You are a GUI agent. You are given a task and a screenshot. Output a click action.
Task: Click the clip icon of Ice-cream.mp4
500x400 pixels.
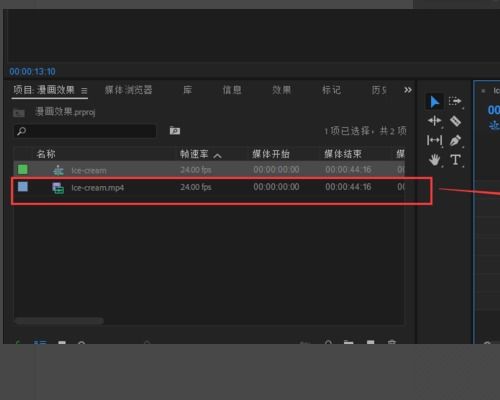[58, 188]
